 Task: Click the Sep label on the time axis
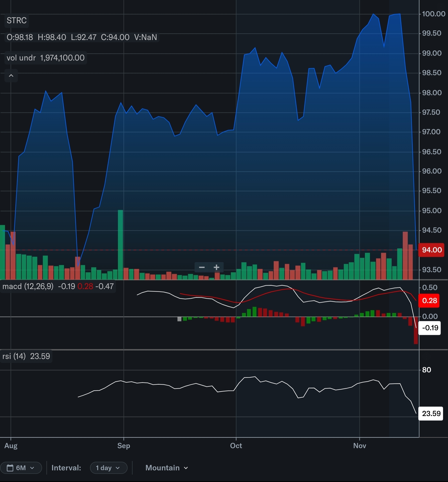click(124, 445)
